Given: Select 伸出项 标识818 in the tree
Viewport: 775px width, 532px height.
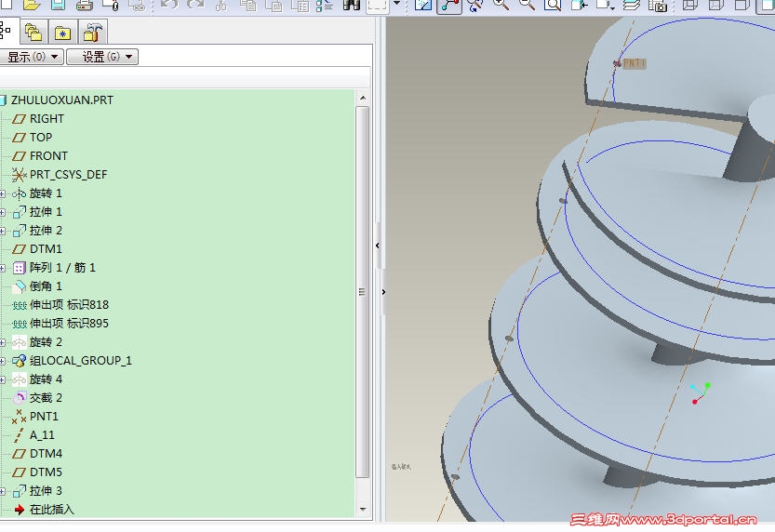Looking at the screenshot, I should tap(69, 305).
